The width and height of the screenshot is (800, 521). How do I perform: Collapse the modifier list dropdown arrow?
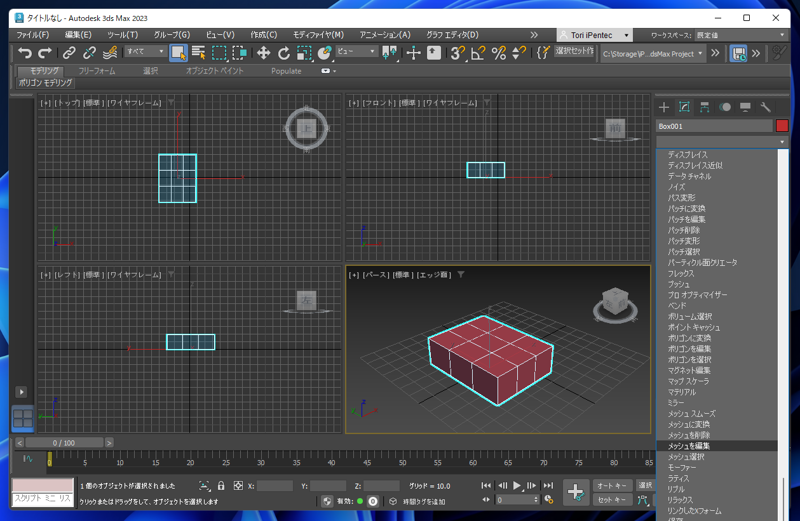point(782,141)
